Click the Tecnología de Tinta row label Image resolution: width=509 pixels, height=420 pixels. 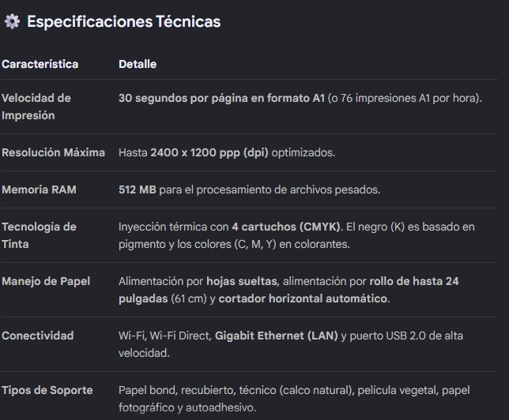[39, 235]
